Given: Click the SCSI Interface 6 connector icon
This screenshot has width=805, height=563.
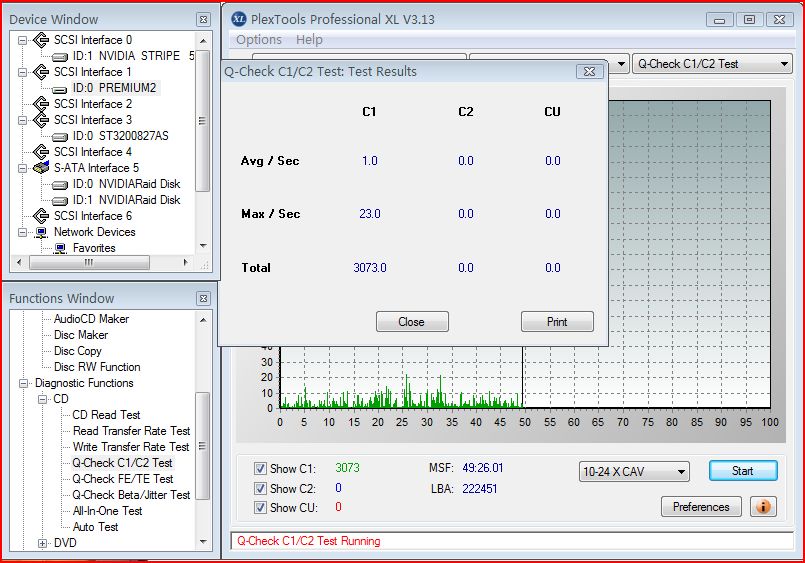Looking at the screenshot, I should [x=41, y=216].
